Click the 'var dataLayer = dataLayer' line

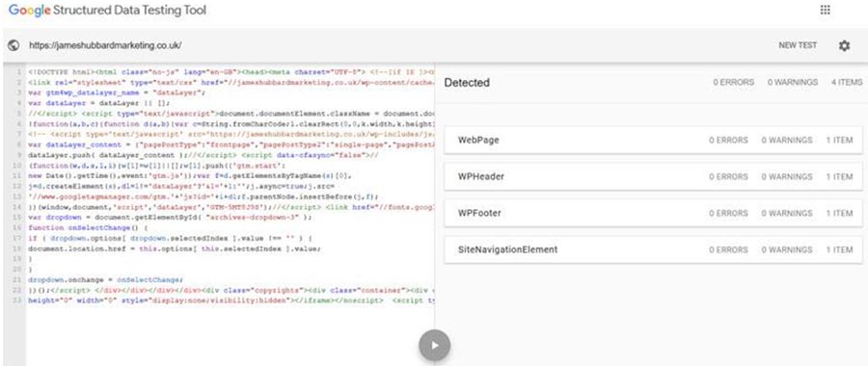pos(99,103)
